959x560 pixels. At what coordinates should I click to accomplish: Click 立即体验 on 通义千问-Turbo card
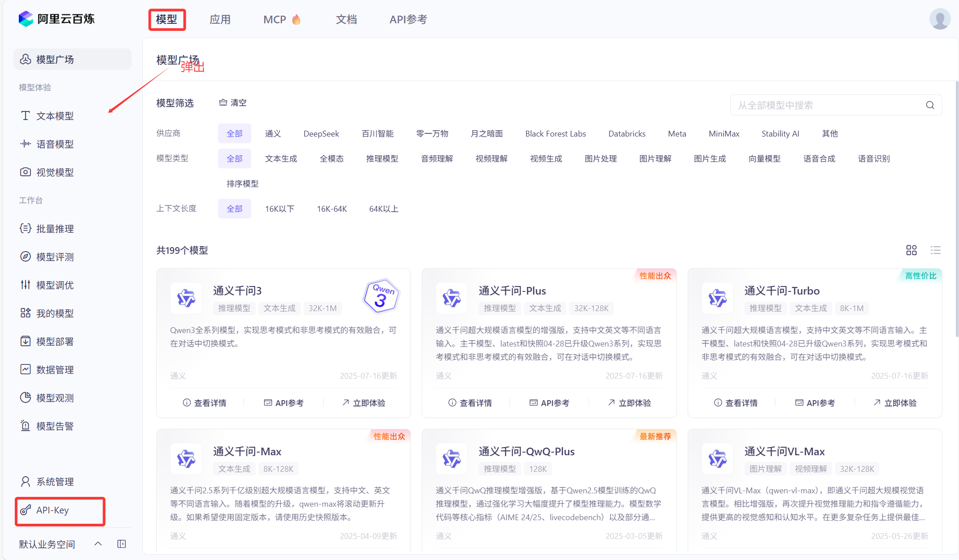click(895, 403)
